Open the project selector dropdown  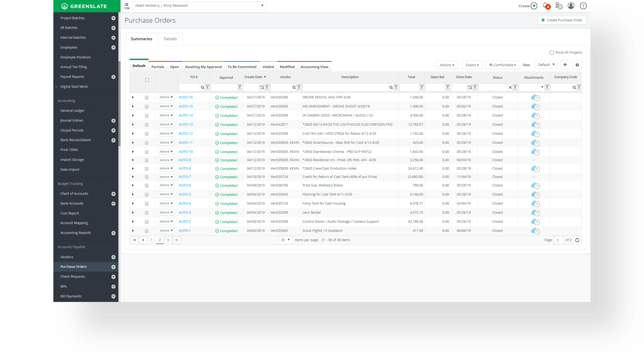[x=199, y=6]
